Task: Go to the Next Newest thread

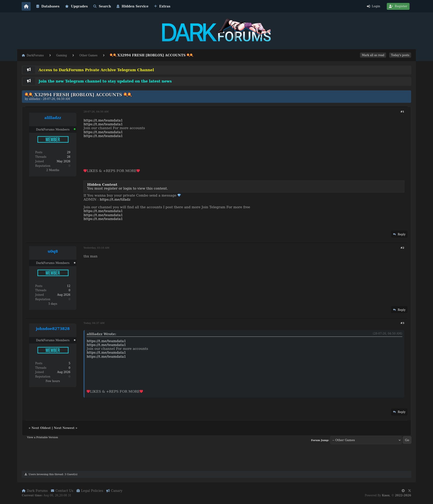Action: tap(64, 428)
